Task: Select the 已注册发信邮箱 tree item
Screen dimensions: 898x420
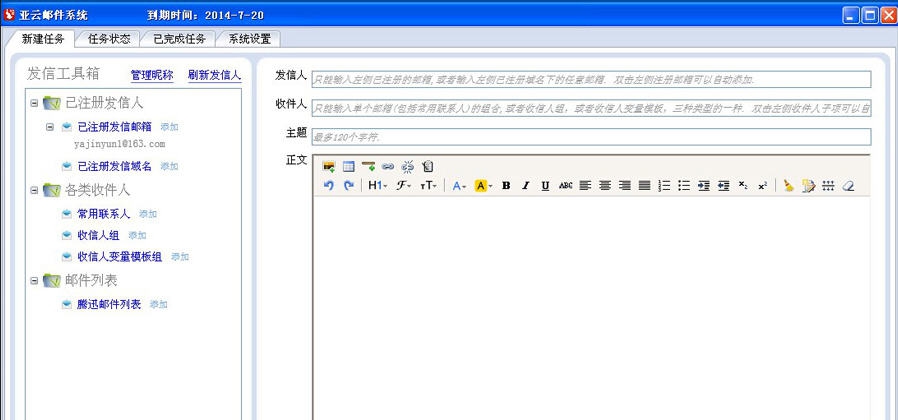Action: coord(115,127)
